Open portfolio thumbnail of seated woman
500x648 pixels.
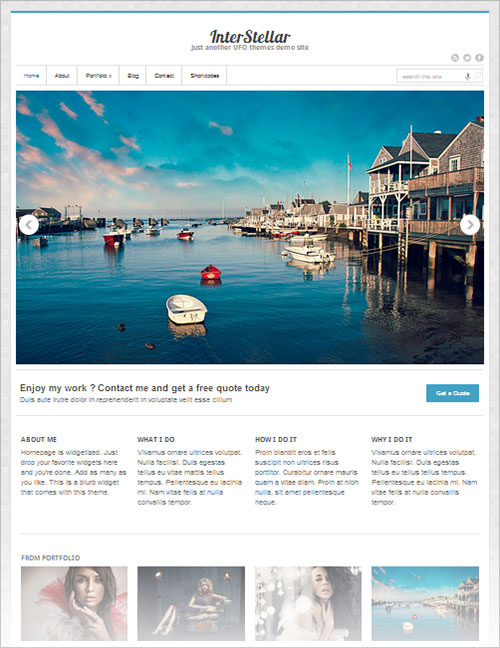(191, 603)
